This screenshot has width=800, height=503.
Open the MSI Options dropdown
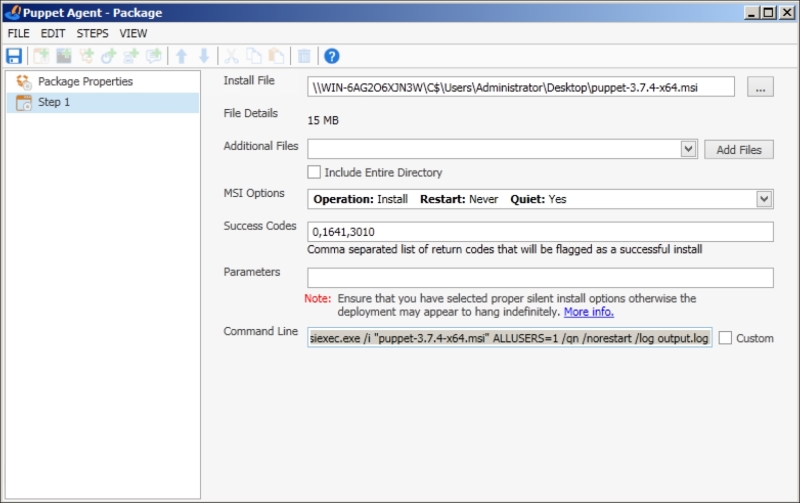tap(764, 199)
